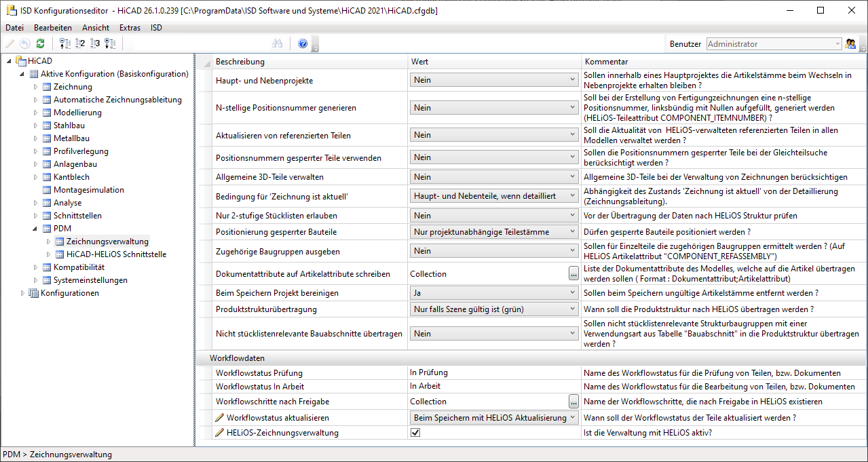Screen dimensions: 868x462
Task: Open the Workflowstatus aktualisieren dropdown
Action: [x=494, y=418]
